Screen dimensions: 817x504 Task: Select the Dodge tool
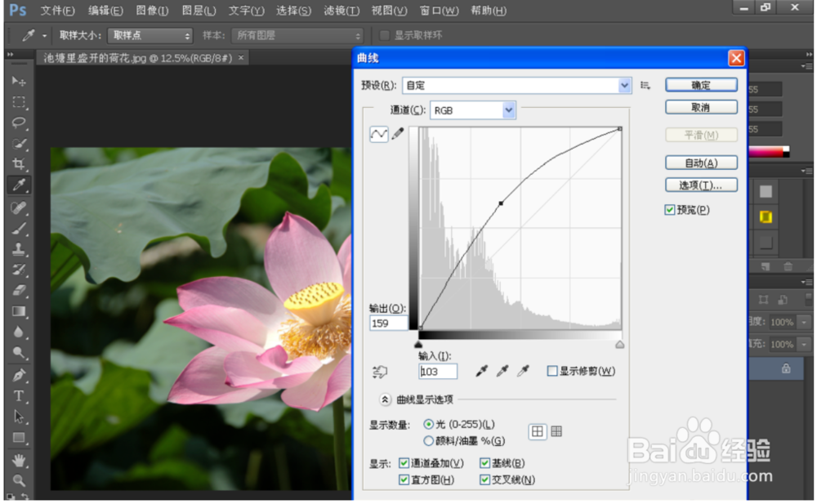pos(19,353)
